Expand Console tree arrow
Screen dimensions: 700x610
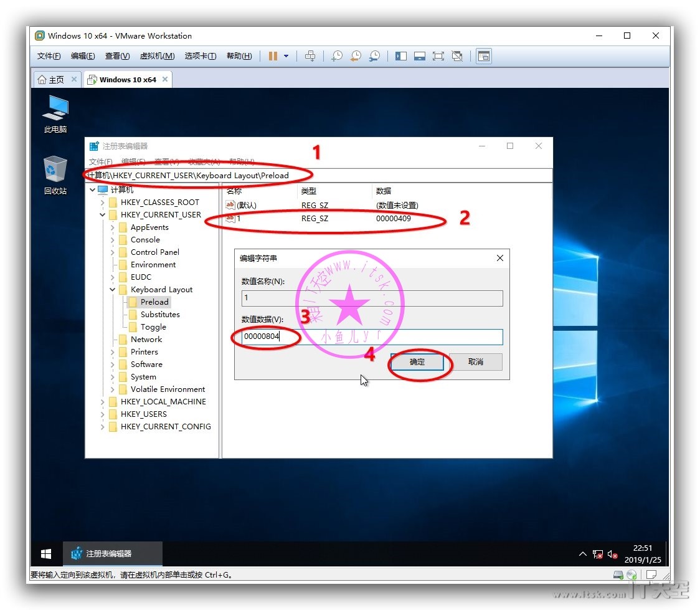coord(112,240)
